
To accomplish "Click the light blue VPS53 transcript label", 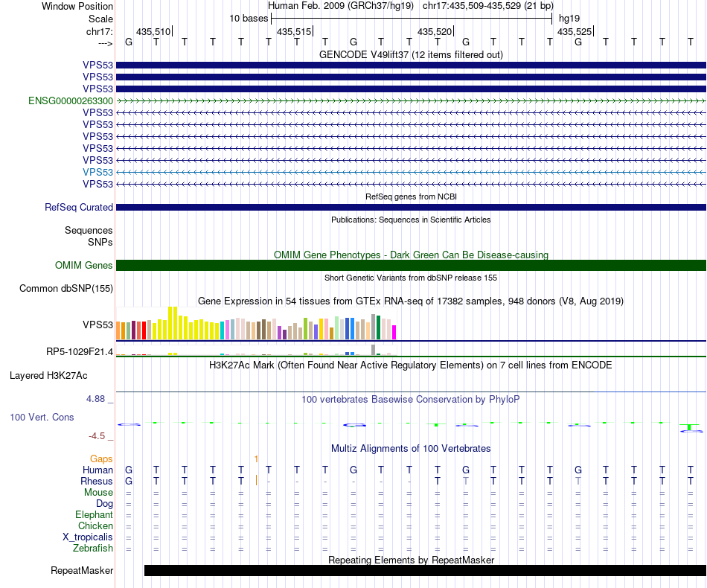I will [x=97, y=172].
